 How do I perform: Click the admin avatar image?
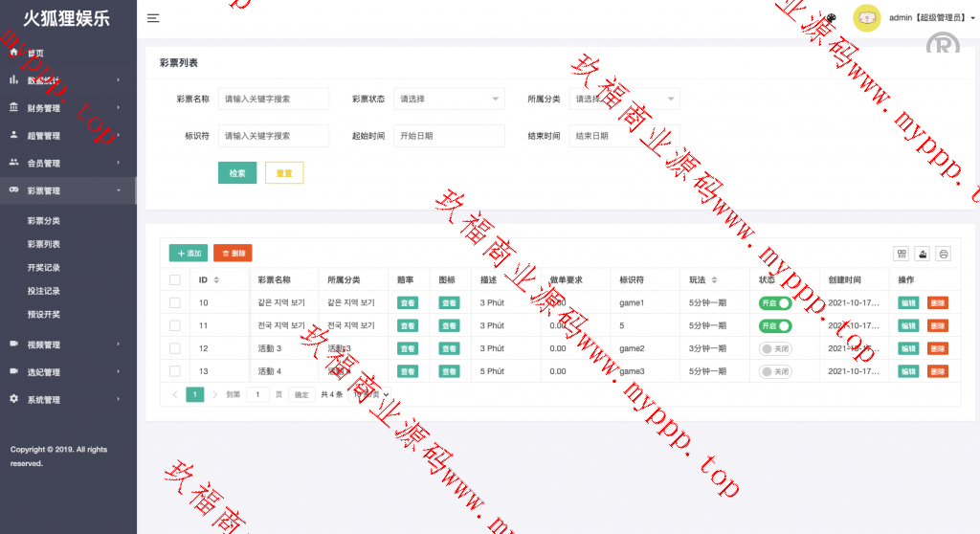(x=866, y=18)
